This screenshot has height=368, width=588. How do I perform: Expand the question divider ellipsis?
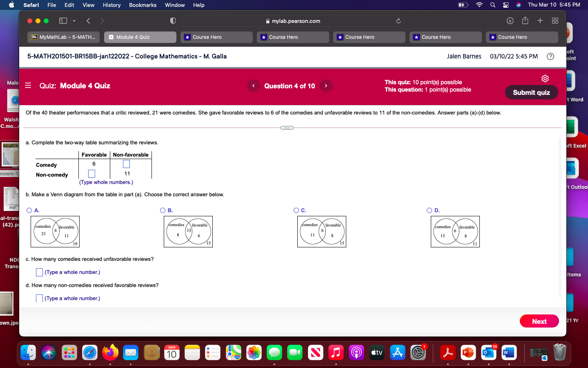click(x=287, y=128)
